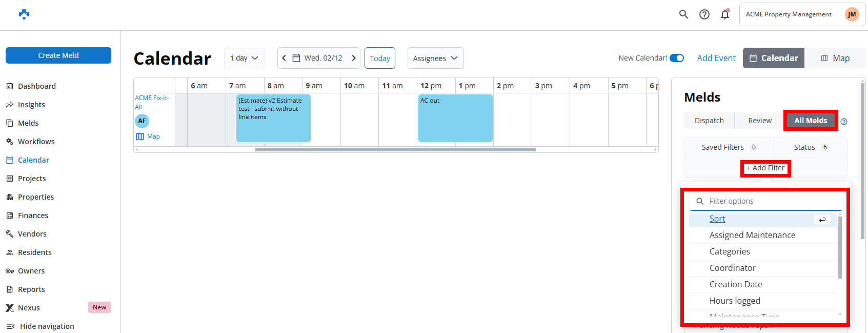Click the Add Event link
The image size is (868, 333).
click(716, 58)
